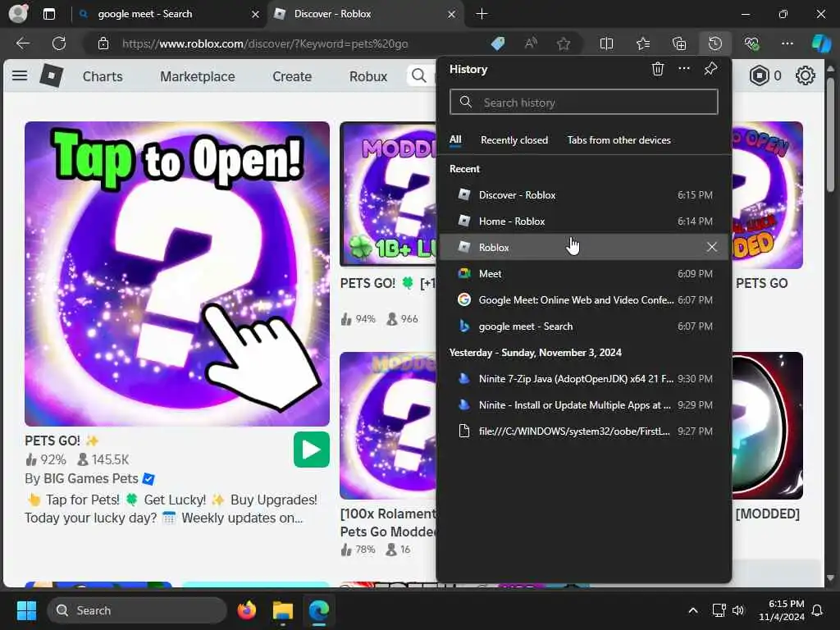This screenshot has height=630, width=840.
Task: Click the Edge profile avatar icon
Action: point(18,13)
